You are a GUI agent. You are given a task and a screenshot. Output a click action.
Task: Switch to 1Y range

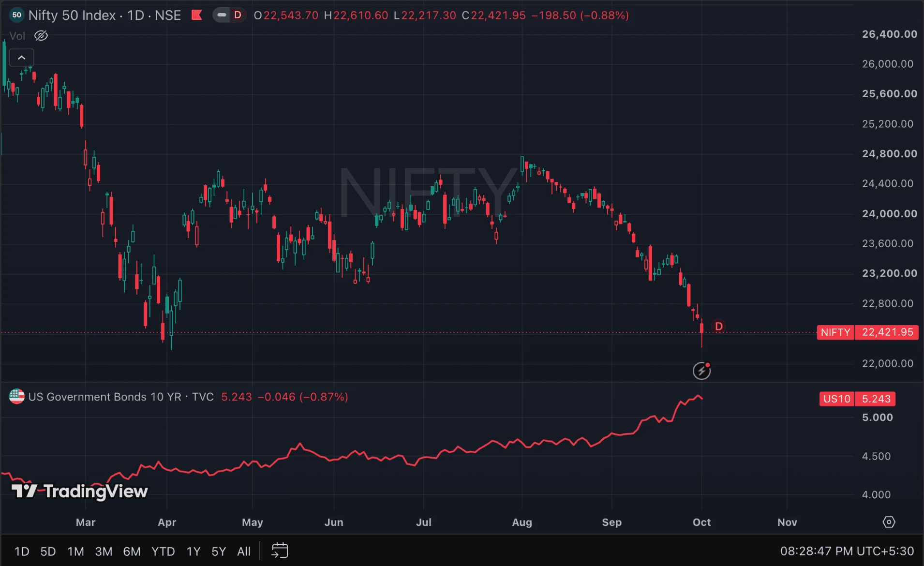194,551
